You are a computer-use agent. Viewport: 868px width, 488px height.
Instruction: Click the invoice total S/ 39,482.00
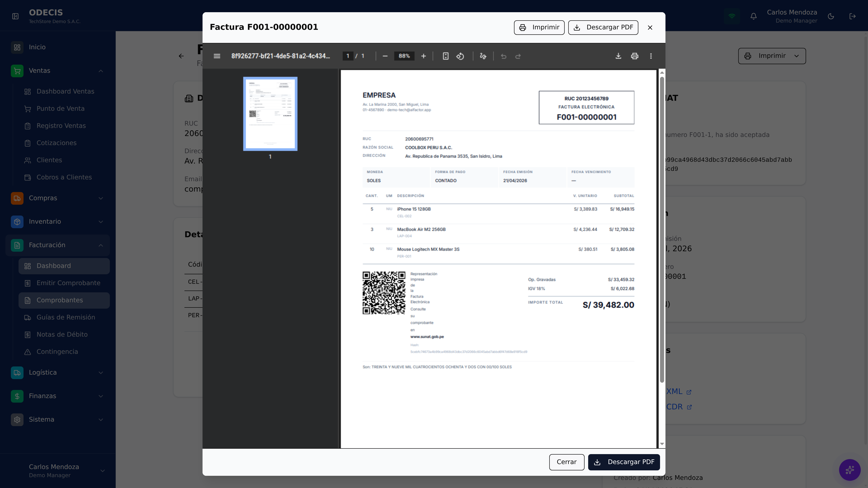(x=608, y=305)
